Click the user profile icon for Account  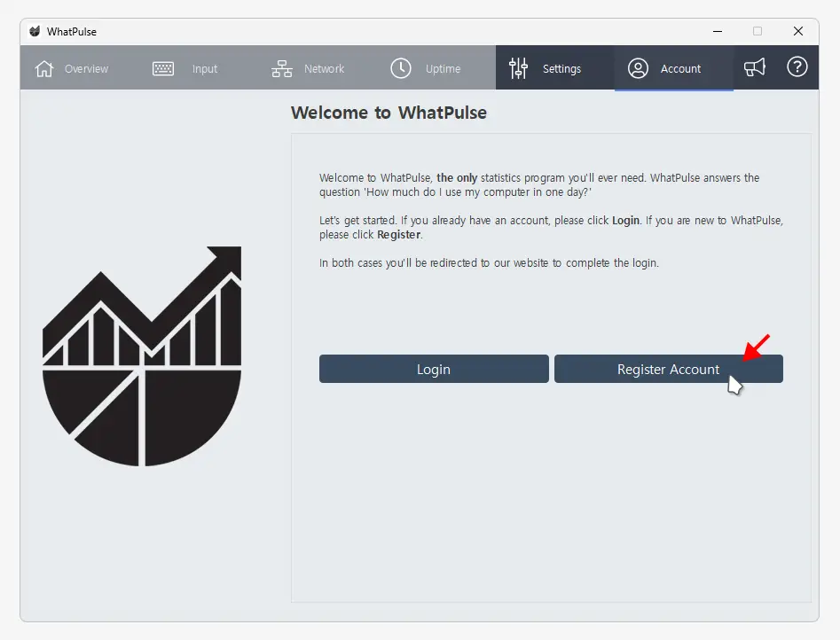[638, 68]
